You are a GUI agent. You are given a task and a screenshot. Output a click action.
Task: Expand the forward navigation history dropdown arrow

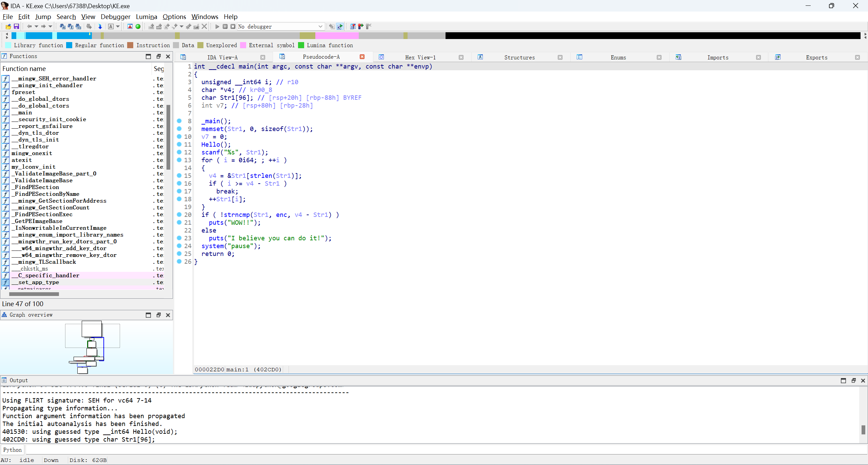50,26
